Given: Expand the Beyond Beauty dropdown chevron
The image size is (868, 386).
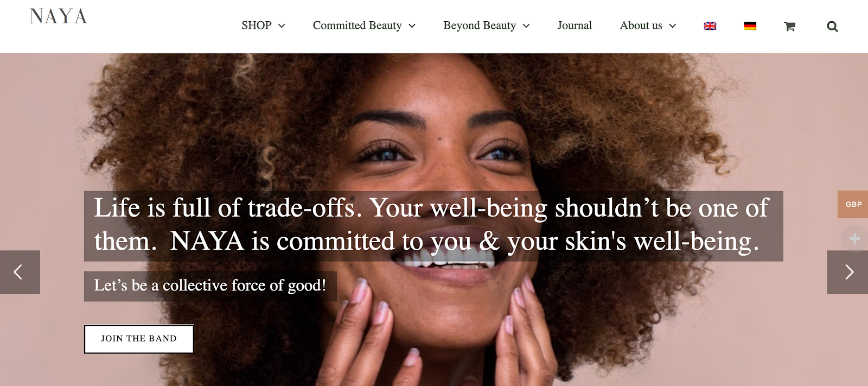Looking at the screenshot, I should 526,26.
